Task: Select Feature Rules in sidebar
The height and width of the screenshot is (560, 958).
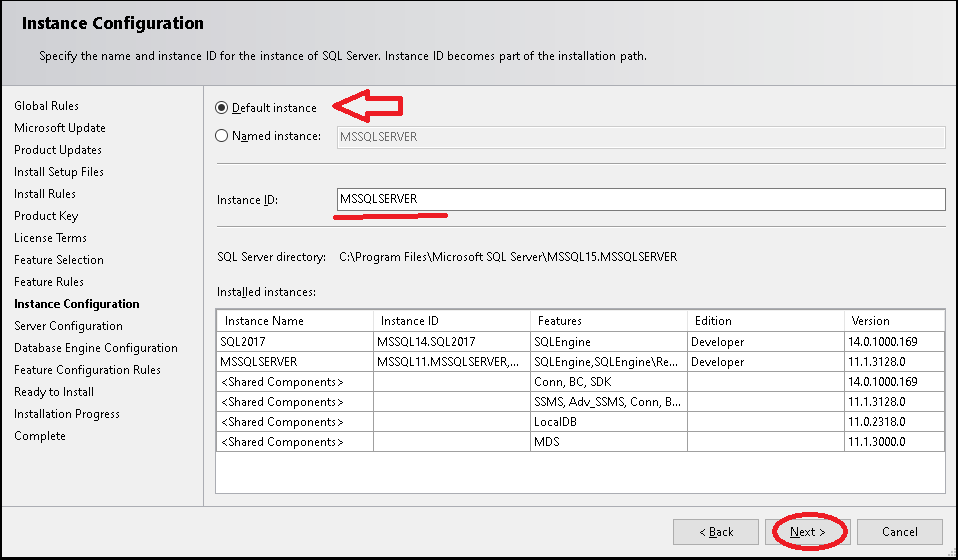Action: click(x=49, y=282)
